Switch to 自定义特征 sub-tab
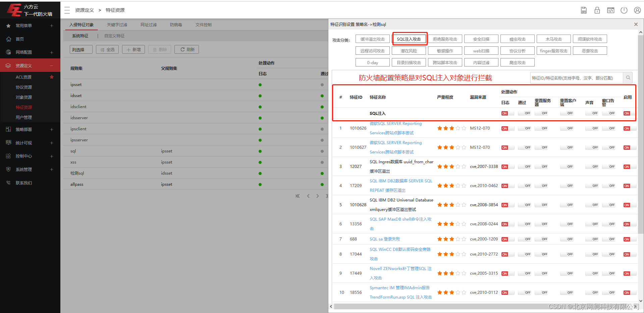This screenshot has width=644, height=313. (114, 36)
